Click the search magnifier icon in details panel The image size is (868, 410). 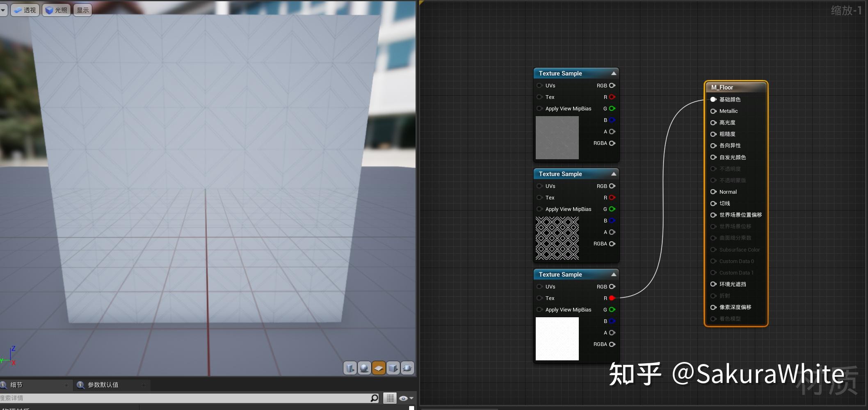pyautogui.click(x=374, y=398)
